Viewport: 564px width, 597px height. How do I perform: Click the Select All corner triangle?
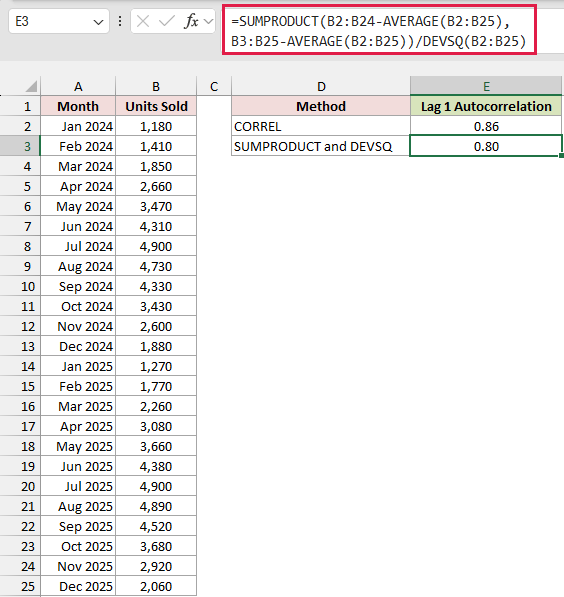coord(31,86)
